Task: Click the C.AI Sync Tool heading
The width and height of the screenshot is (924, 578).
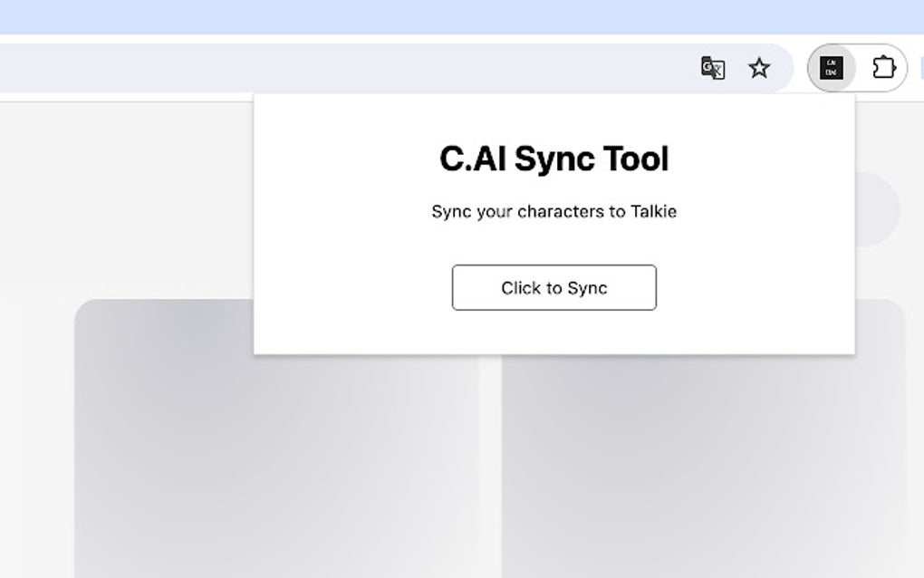Action: tap(553, 158)
